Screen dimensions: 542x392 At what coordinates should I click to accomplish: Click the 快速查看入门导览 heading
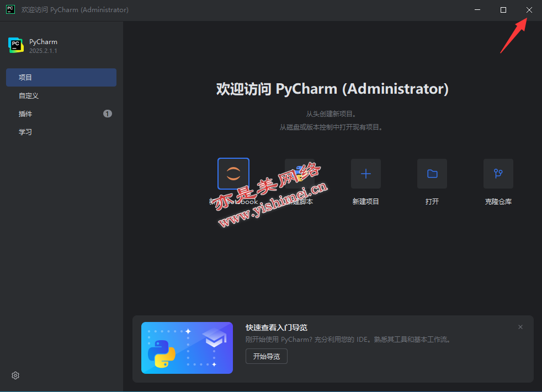[277, 327]
